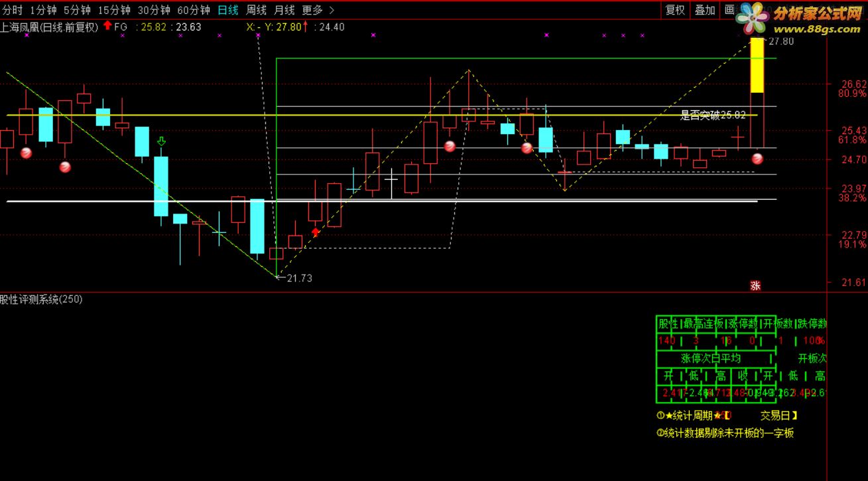Click the 上海凤凰(日线.前复权) stock title
Viewport: 868px width, 481px height.
click(x=49, y=27)
